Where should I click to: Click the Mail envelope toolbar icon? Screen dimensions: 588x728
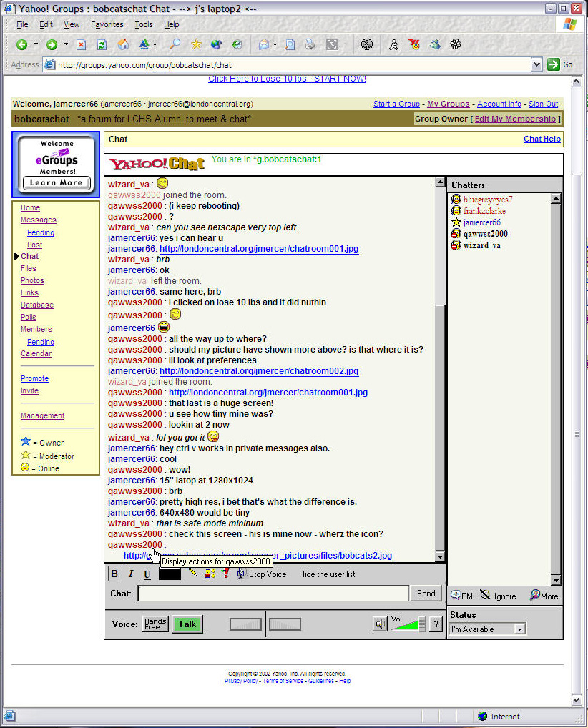264,44
